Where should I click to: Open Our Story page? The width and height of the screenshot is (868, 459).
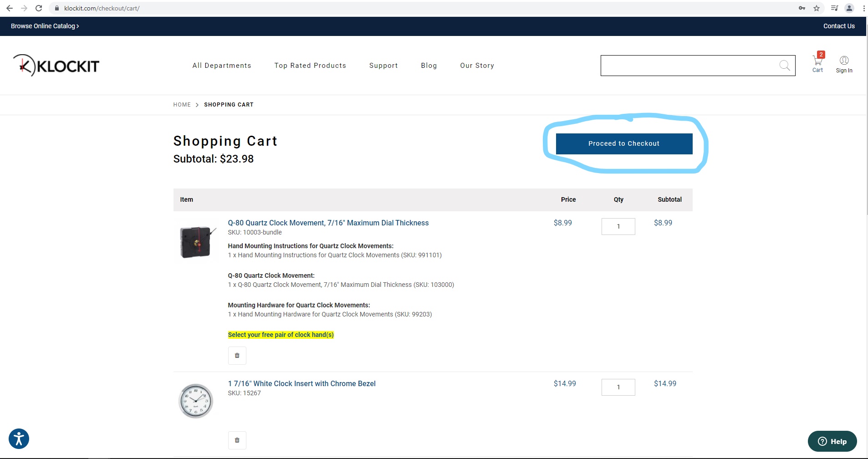477,66
